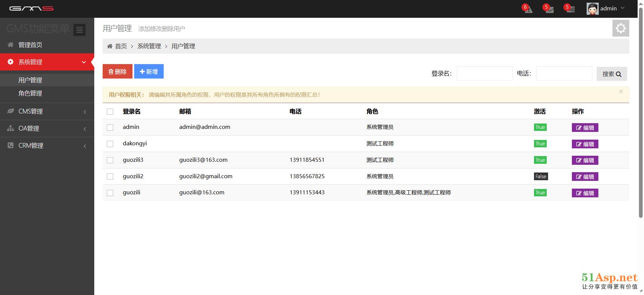Open the tasks list notification icon
Screen dimensions: 644x295
570,9
